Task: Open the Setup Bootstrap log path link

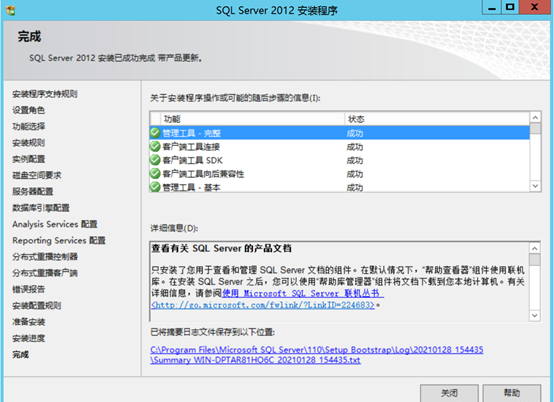Action: [x=317, y=350]
